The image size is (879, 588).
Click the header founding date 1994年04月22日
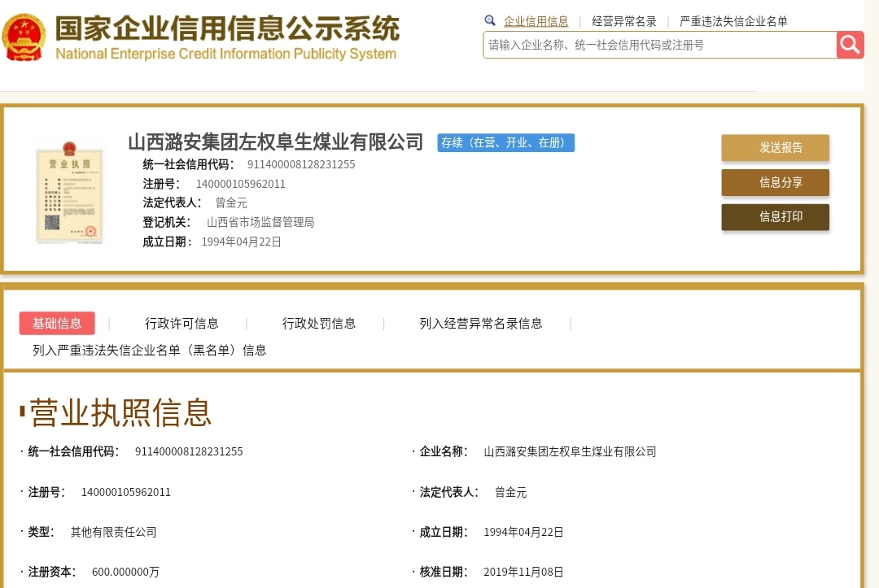point(241,242)
